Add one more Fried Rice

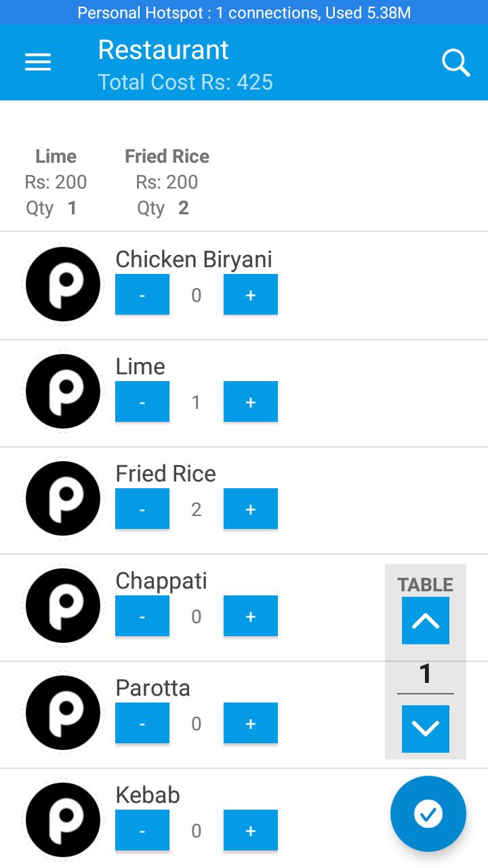pos(251,509)
